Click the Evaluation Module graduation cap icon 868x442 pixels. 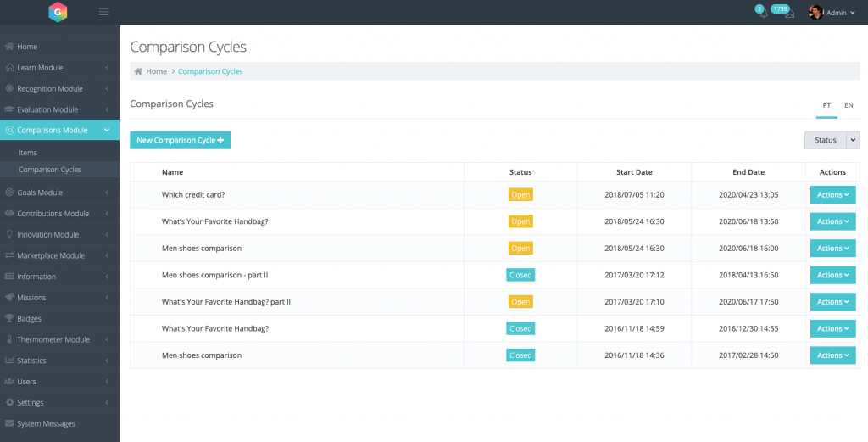(9, 109)
